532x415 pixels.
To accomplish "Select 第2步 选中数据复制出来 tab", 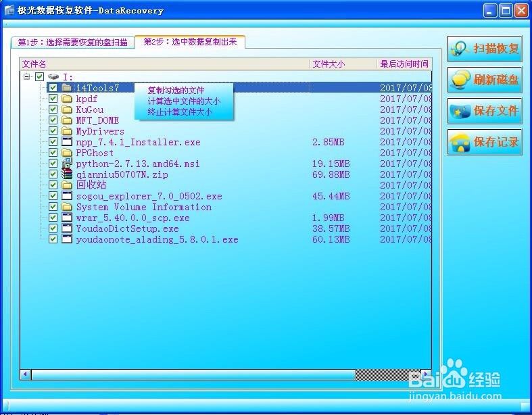I will 190,42.
